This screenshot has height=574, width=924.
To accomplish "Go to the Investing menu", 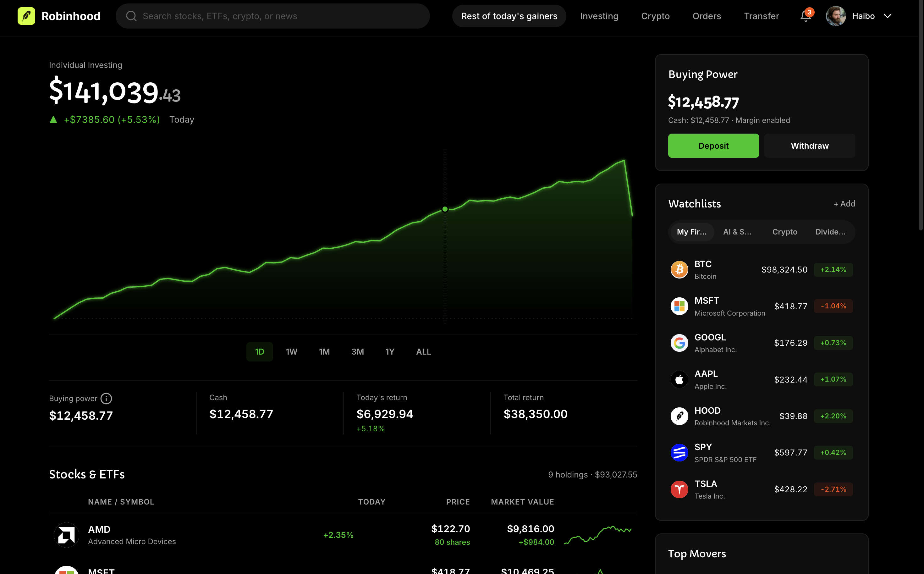I will [x=599, y=16].
